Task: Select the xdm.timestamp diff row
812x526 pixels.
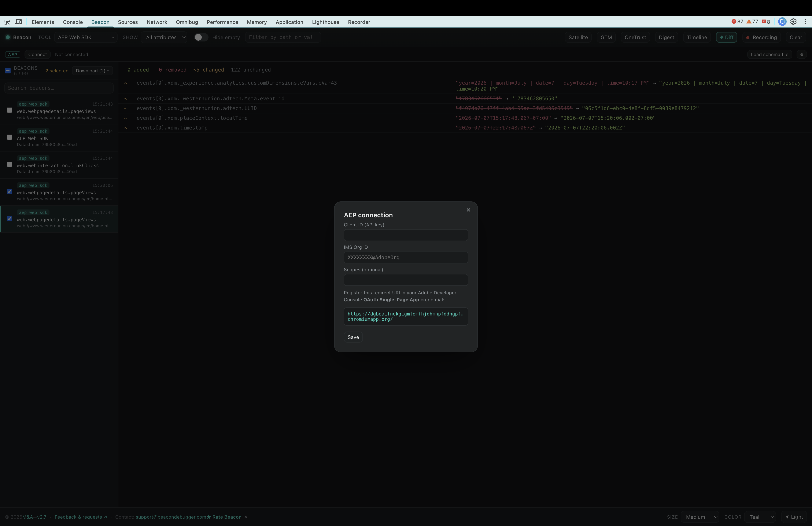Action: tap(465, 128)
